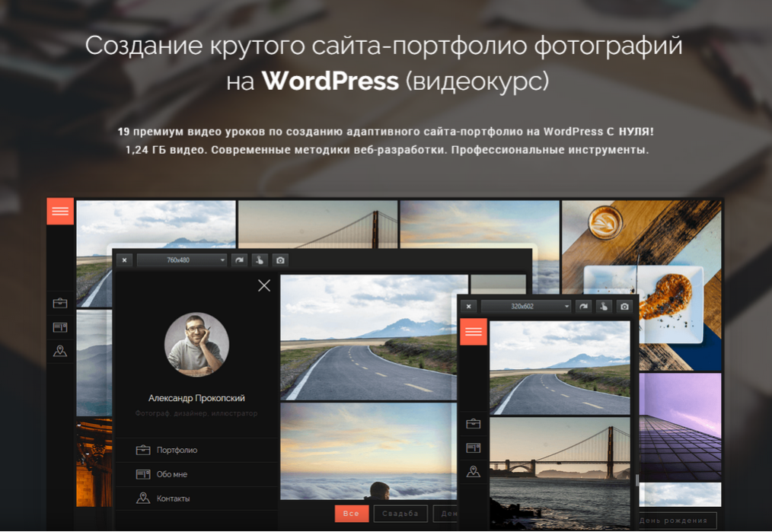The height and width of the screenshot is (532, 772).
Task: Click the rotate icon in the 320x602 toolbar
Action: (x=583, y=307)
